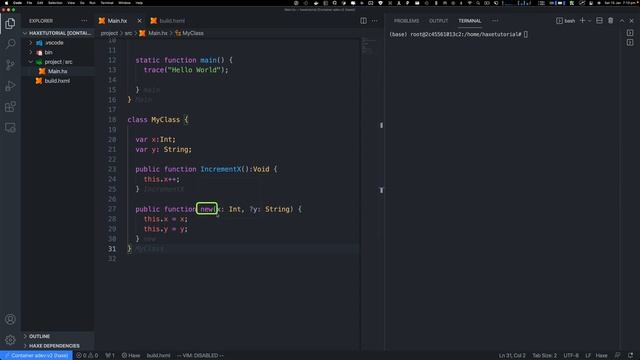Switch to the TERMINAL panel tab
The height and width of the screenshot is (360, 640).
pyautogui.click(x=470, y=21)
